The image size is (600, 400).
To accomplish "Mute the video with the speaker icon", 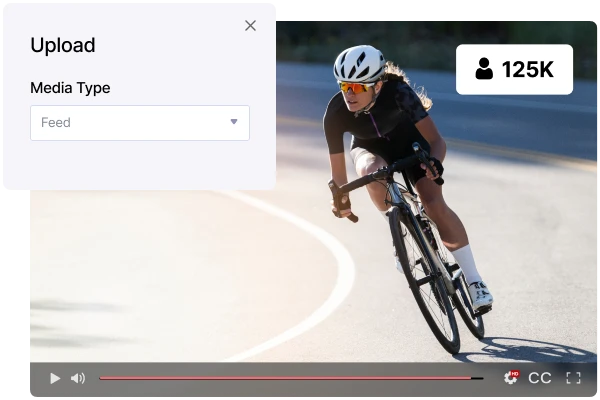I will coord(78,378).
